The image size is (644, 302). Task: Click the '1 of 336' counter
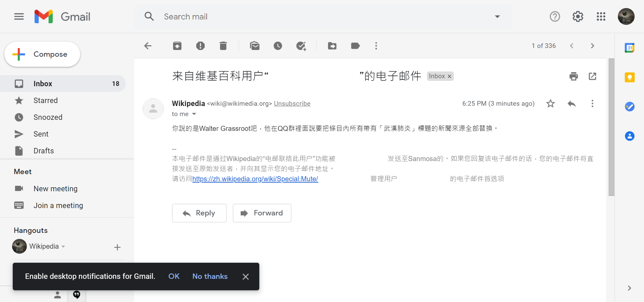(543, 46)
